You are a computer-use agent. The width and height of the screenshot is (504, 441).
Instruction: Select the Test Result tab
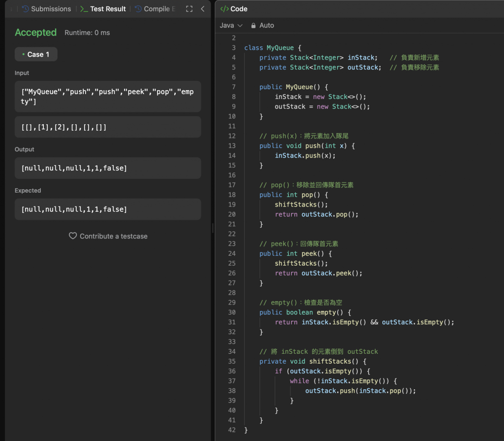coord(108,9)
